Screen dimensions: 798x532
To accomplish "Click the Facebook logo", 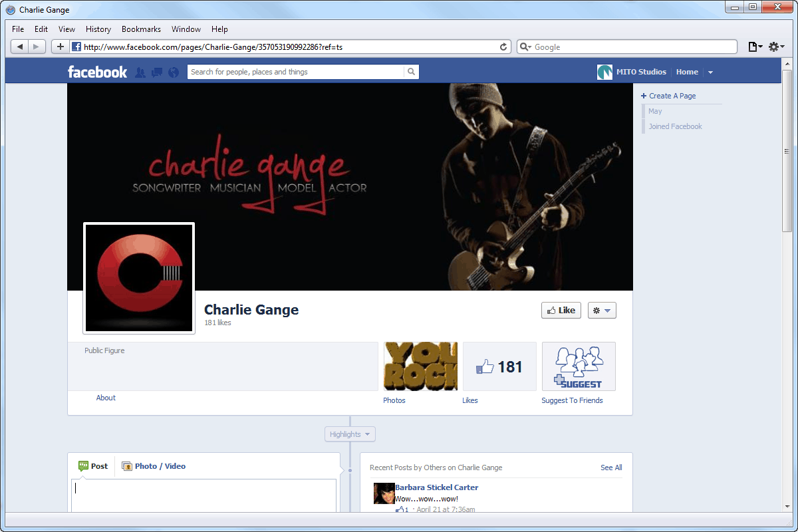I will (x=97, y=72).
